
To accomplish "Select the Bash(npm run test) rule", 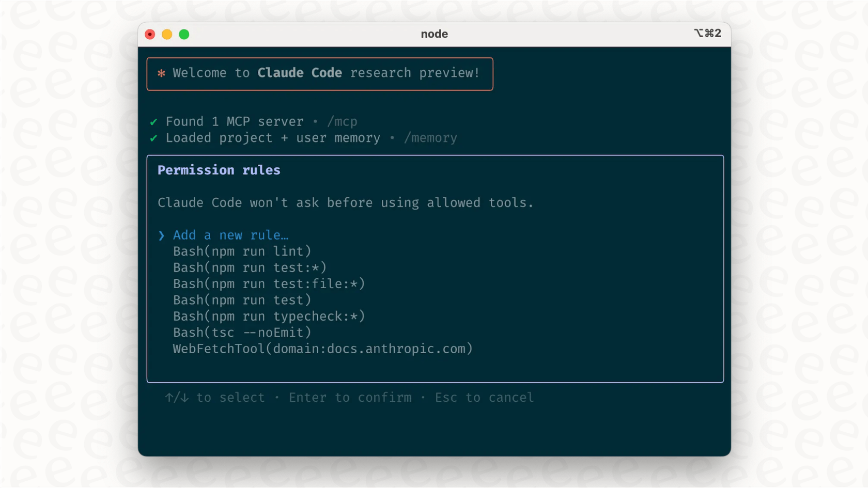I will 242,300.
